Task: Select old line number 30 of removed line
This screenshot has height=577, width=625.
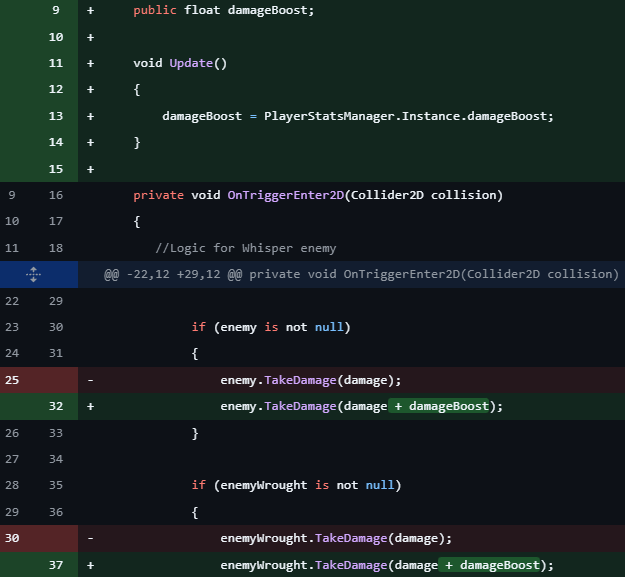Action: click(12, 538)
